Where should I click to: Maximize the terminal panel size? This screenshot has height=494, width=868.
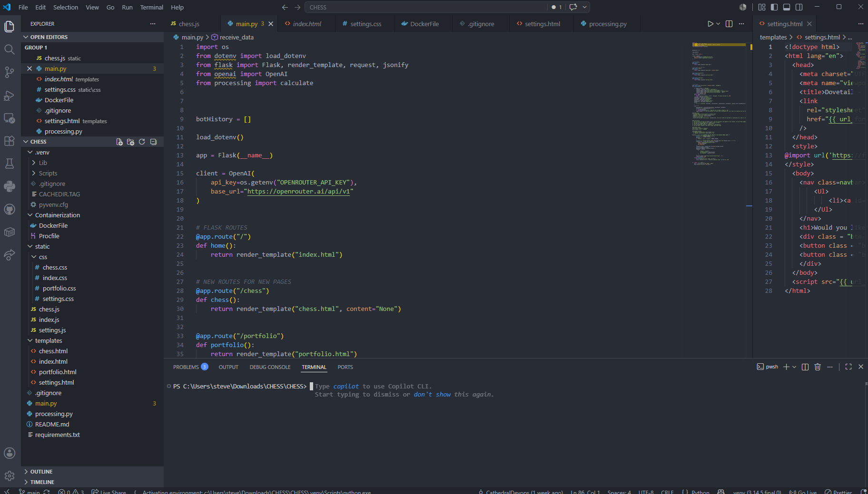click(848, 367)
